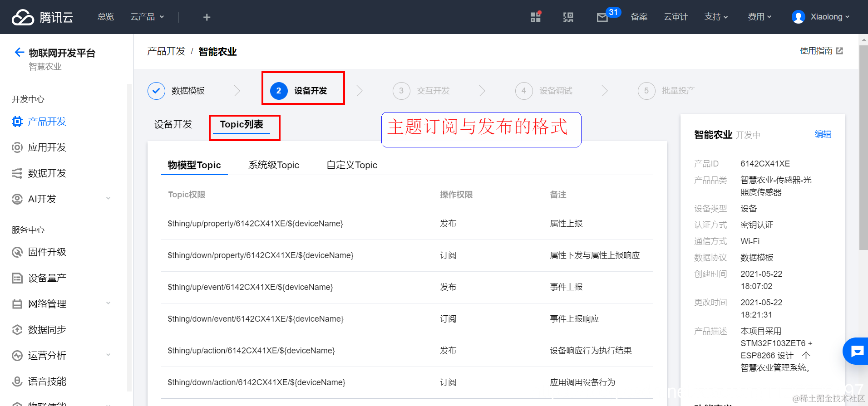Click the $thing/down/action topic row text
This screenshot has width=868, height=406.
pyautogui.click(x=256, y=382)
